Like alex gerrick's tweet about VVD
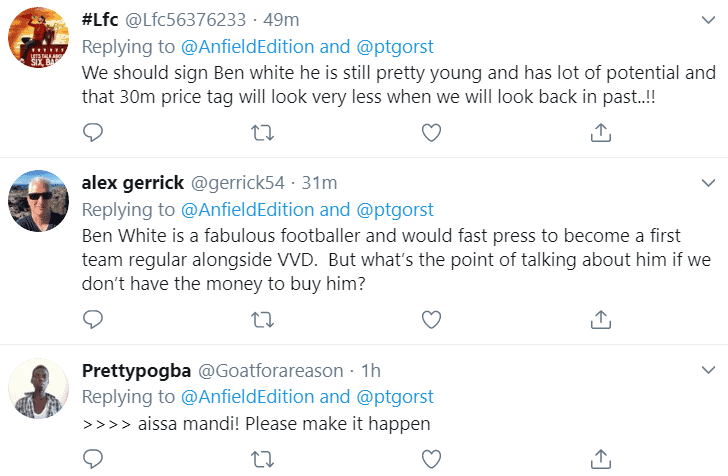The width and height of the screenshot is (728, 476). 431,320
